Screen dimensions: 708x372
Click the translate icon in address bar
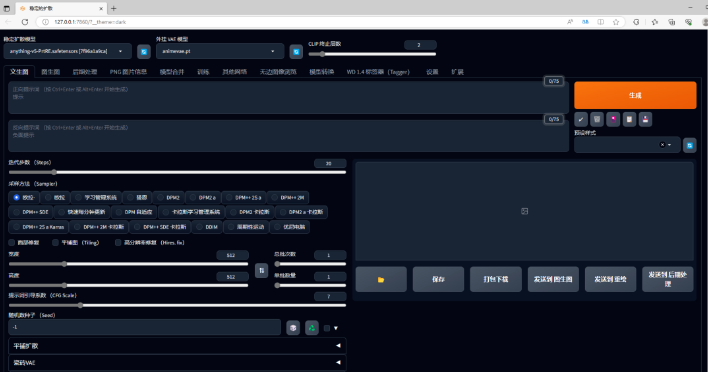585,22
